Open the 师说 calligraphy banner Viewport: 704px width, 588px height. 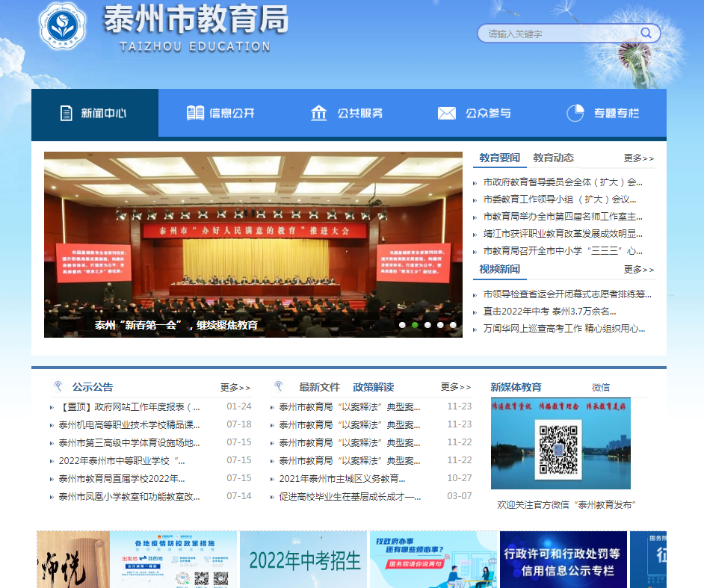(73, 560)
